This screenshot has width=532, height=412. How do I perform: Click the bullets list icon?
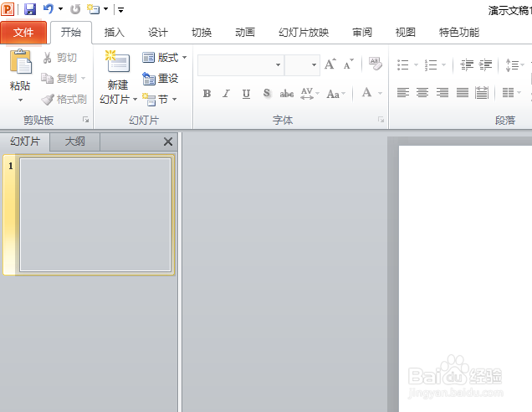(x=402, y=64)
